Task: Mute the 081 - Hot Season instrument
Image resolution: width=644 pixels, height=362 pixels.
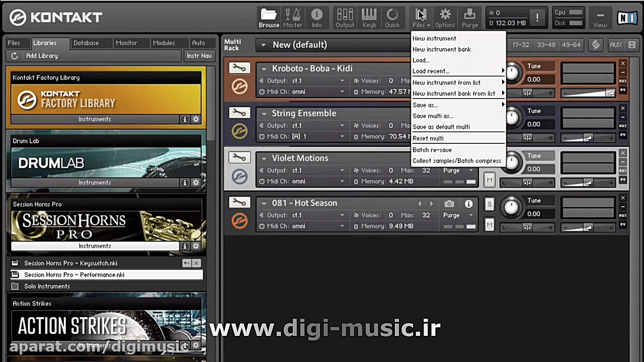Action: pyautogui.click(x=489, y=224)
